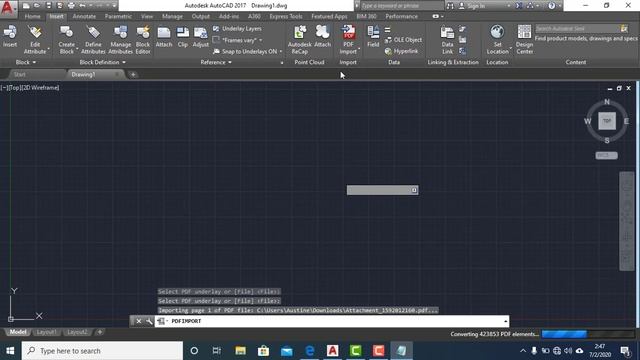Start the PDF Import tool

tap(348, 40)
